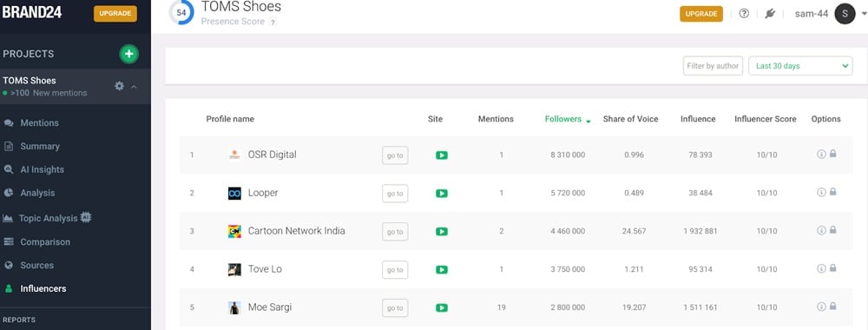This screenshot has width=868, height=330.
Task: Click the Influencers person icon
Action: pos(9,288)
